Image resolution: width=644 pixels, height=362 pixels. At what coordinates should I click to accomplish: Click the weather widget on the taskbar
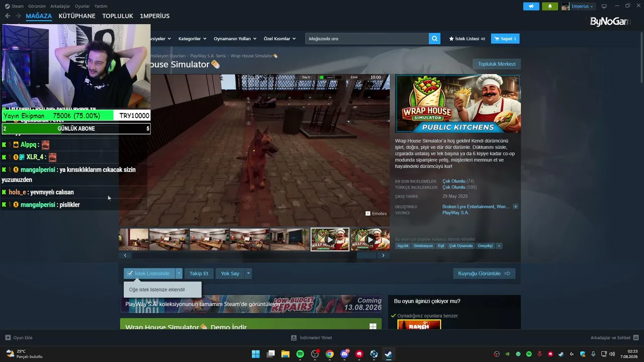(24, 354)
